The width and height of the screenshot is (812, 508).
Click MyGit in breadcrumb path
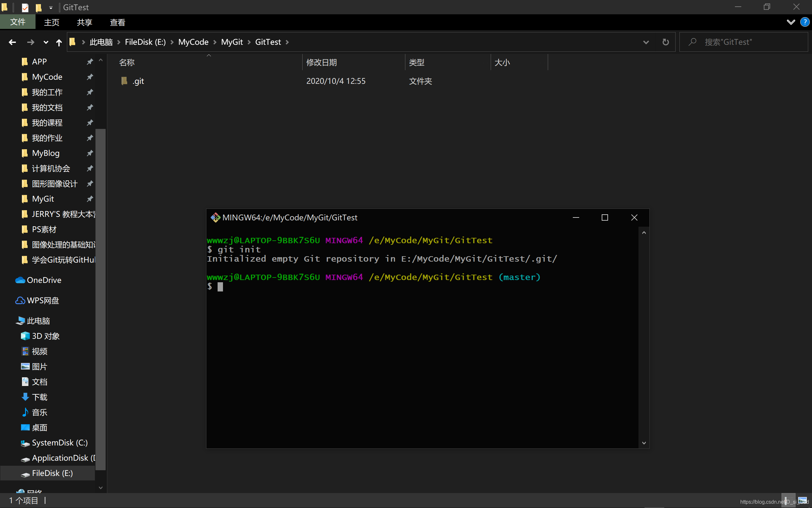(232, 42)
